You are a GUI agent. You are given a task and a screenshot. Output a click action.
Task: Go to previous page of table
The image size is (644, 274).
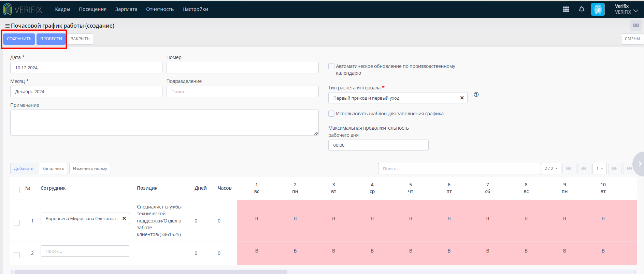(584, 169)
